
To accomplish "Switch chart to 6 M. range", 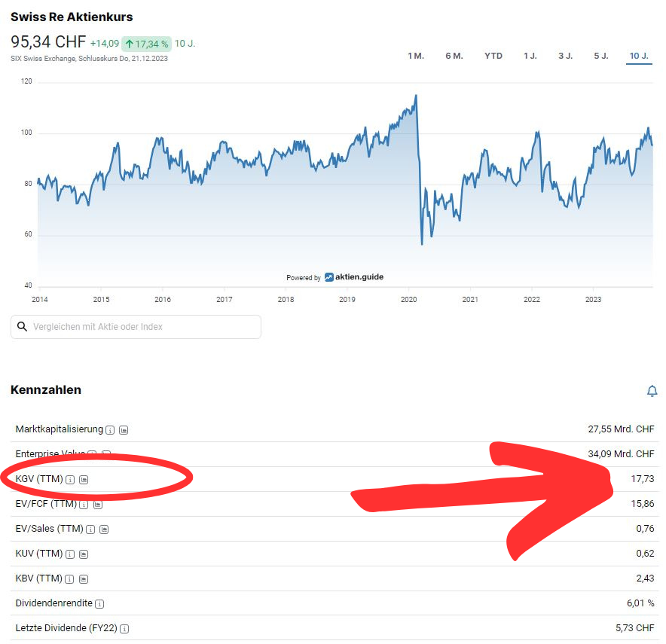I will click(x=454, y=56).
